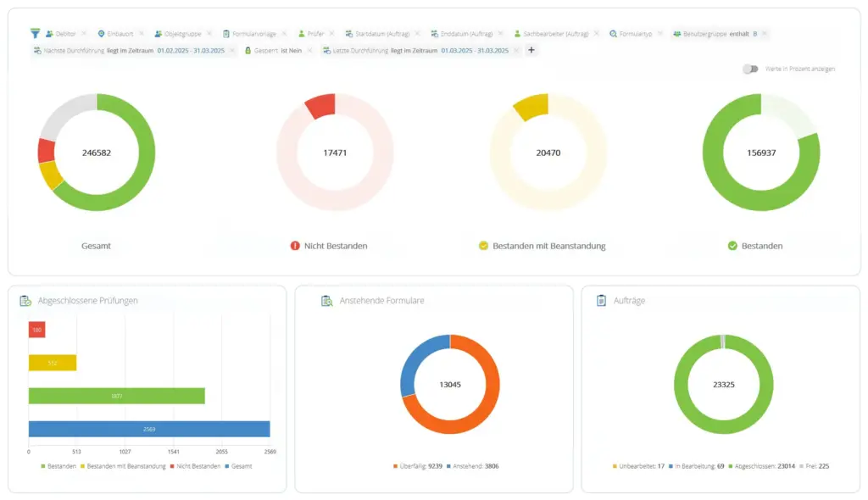
Task: Click the blue Gesamt bar in chart
Action: pos(148,429)
